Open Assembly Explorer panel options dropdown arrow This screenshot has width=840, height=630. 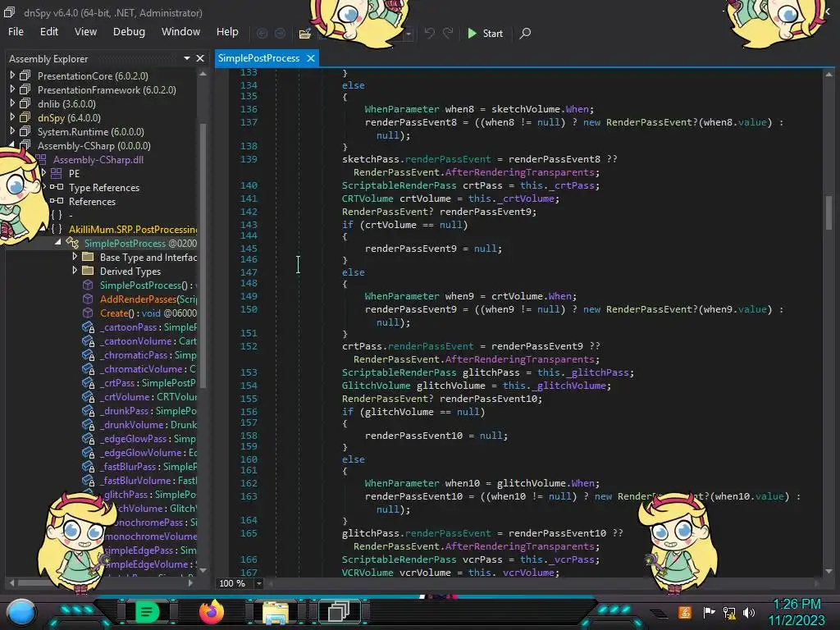point(187,58)
